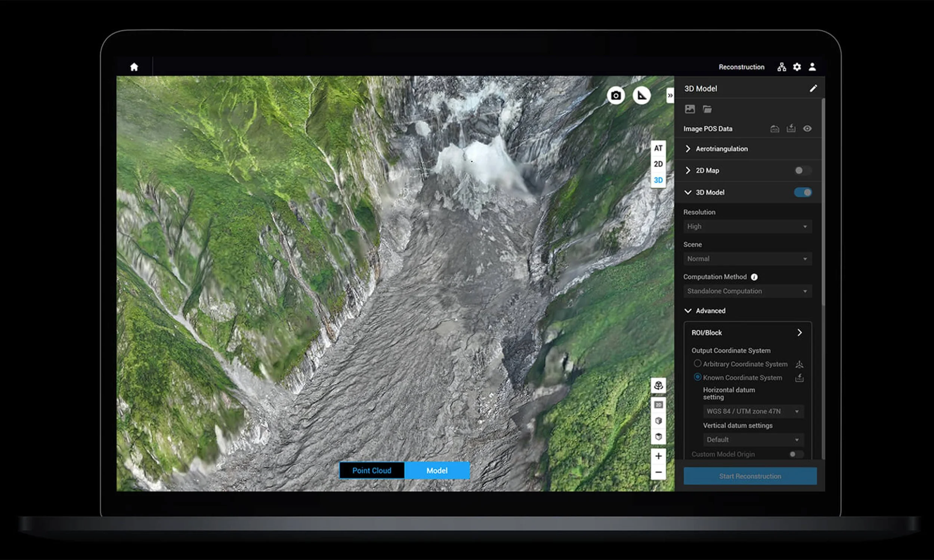The width and height of the screenshot is (934, 560).
Task: Toggle the 2D Map switch
Action: (x=802, y=171)
